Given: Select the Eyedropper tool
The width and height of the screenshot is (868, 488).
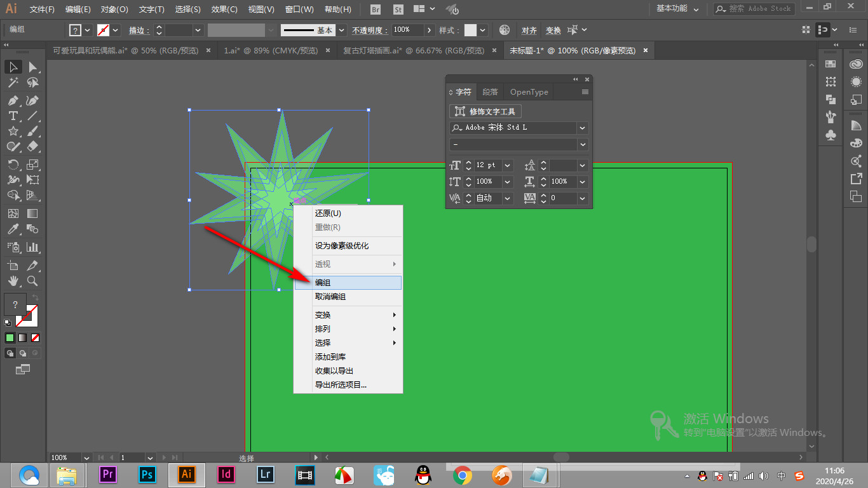Looking at the screenshot, I should coord(13,229).
